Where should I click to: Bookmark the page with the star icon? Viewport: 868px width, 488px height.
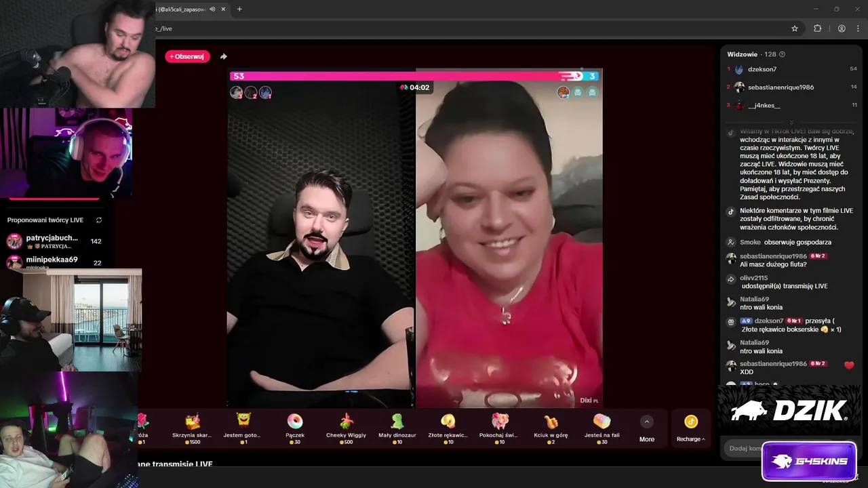(x=795, y=28)
